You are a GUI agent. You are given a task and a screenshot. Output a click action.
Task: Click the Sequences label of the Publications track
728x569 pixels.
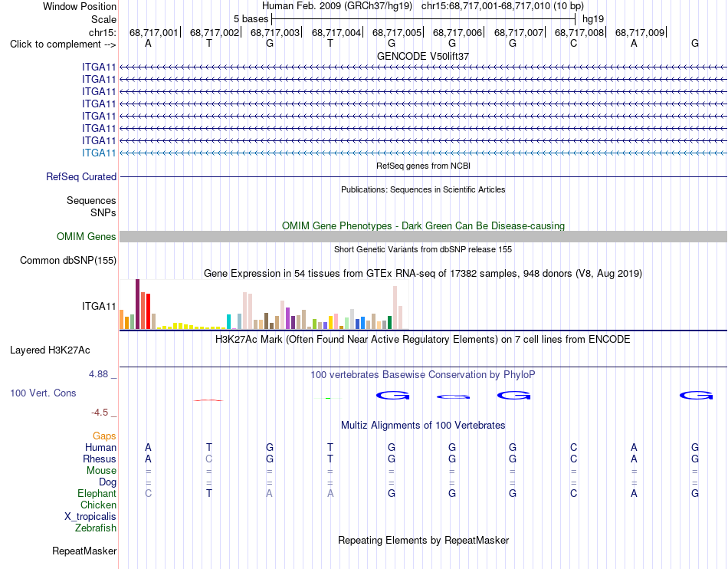pyautogui.click(x=91, y=200)
